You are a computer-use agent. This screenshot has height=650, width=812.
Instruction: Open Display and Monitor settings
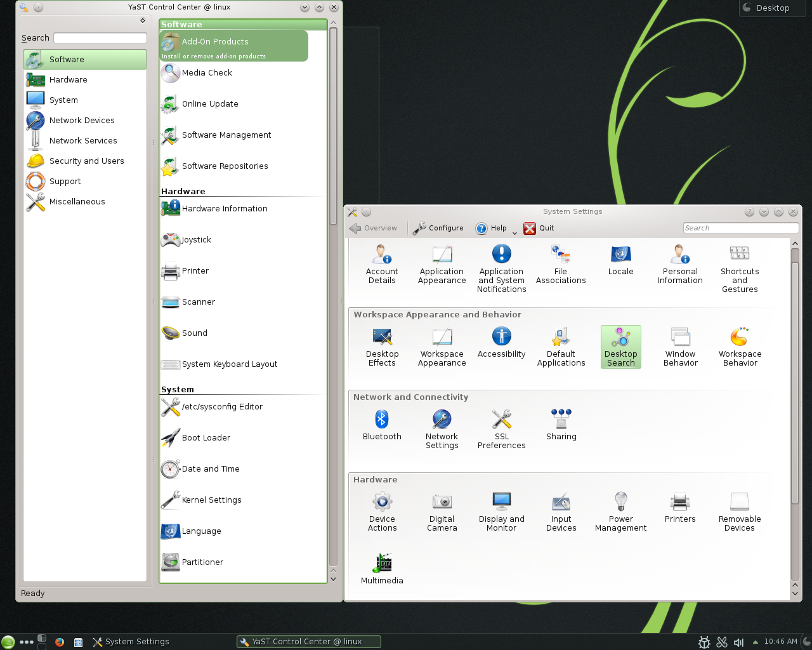point(502,512)
